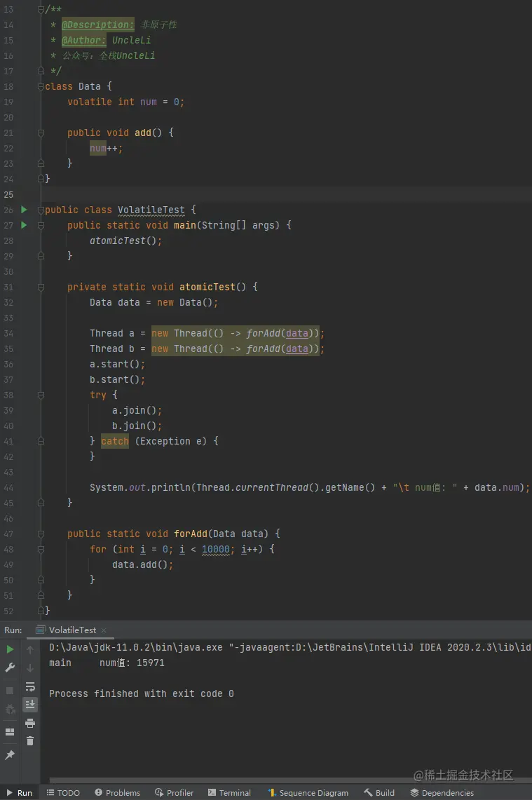Collapse try block at line 38
This screenshot has height=800, width=532.
pyautogui.click(x=41, y=394)
